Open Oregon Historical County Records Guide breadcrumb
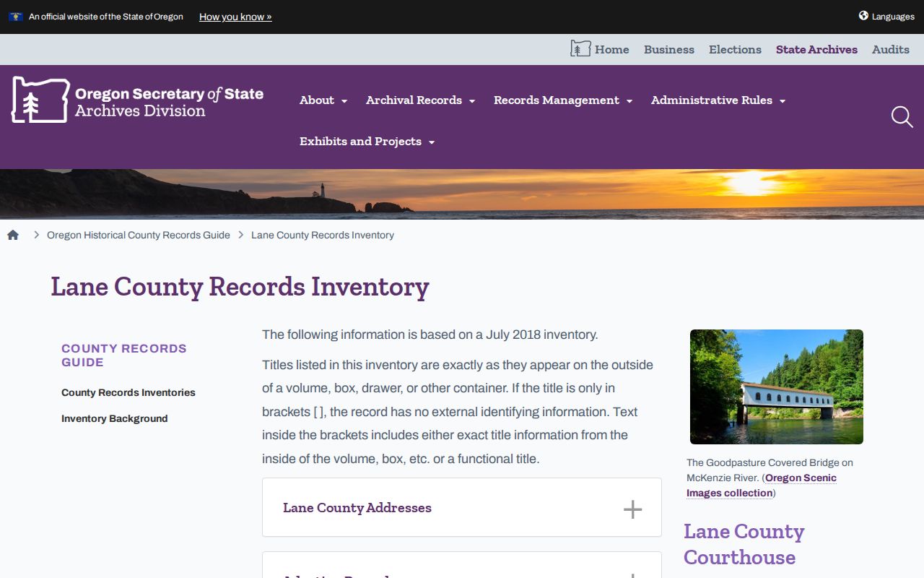Image resolution: width=924 pixels, height=578 pixels. click(x=139, y=235)
